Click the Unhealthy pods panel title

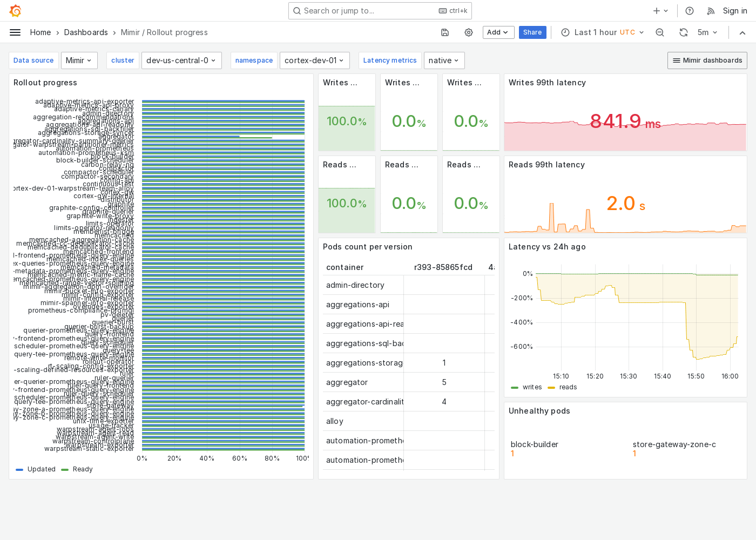539,411
